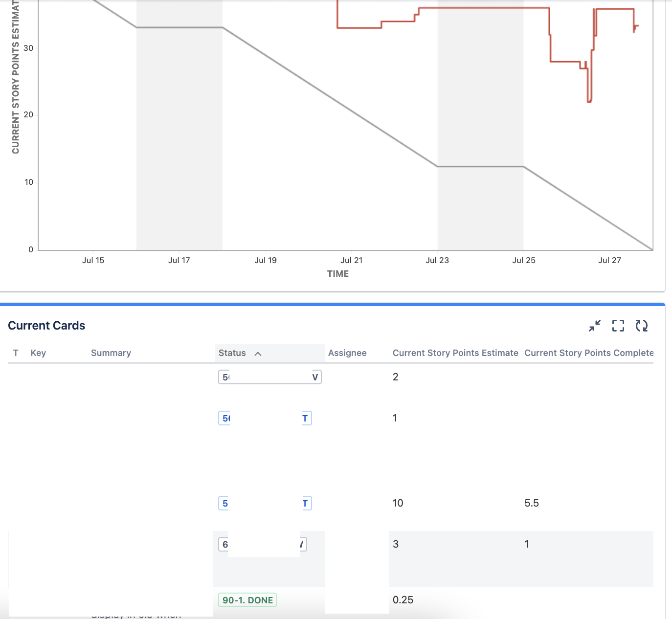The width and height of the screenshot is (672, 619).
Task: Click the TIME axis title
Action: tap(338, 274)
